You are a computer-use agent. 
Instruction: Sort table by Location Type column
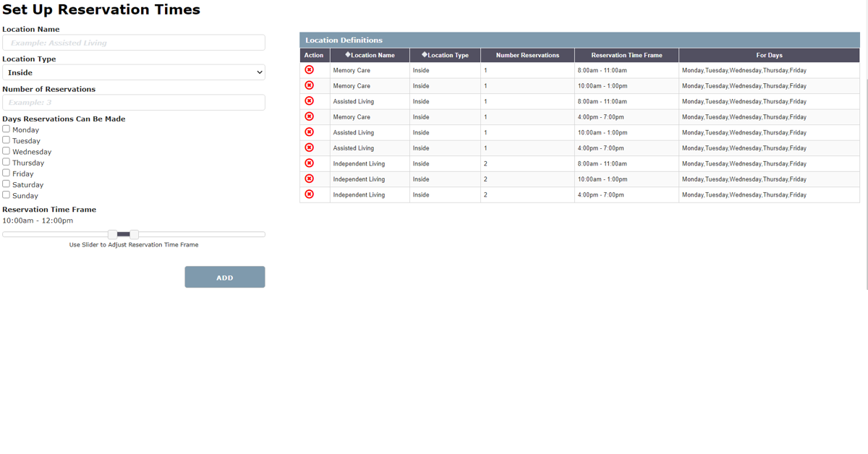pyautogui.click(x=445, y=55)
